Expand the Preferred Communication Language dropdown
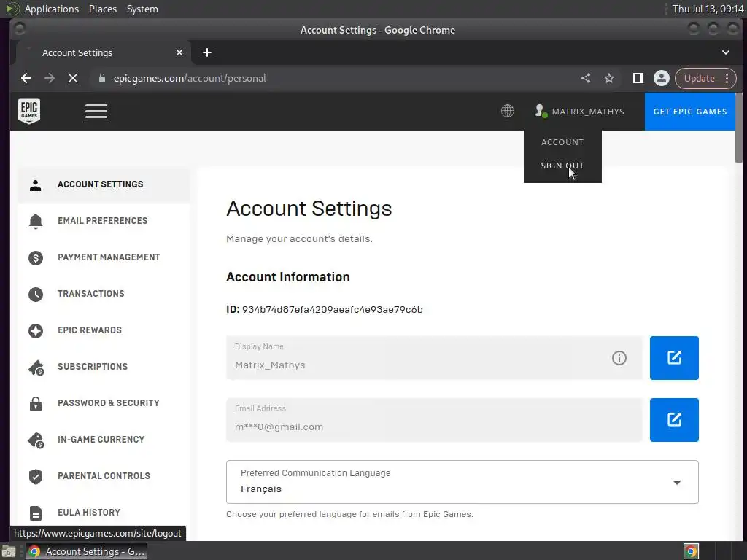This screenshot has width=747, height=560. [462, 482]
